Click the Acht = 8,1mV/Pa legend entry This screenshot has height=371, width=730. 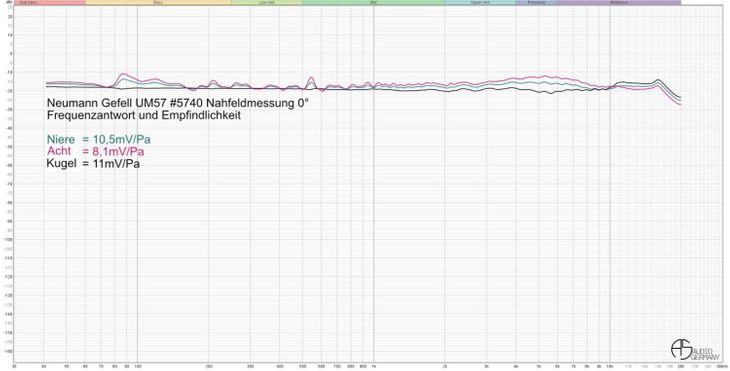point(95,151)
